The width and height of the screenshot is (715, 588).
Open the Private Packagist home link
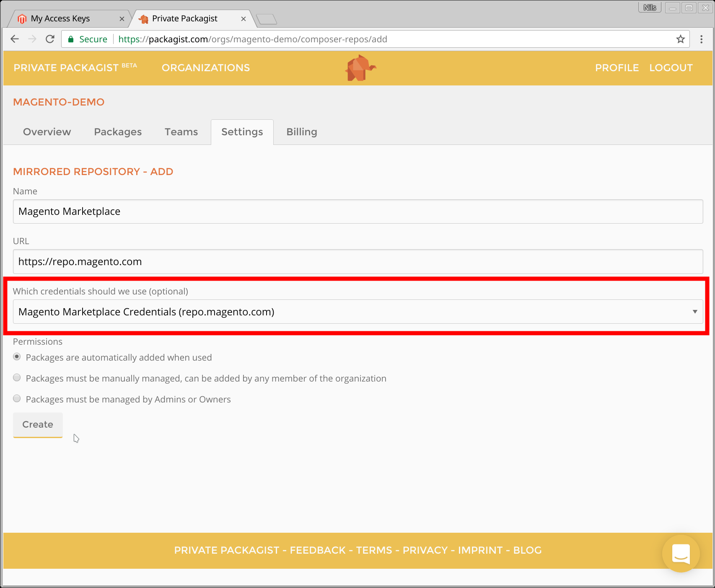(75, 67)
